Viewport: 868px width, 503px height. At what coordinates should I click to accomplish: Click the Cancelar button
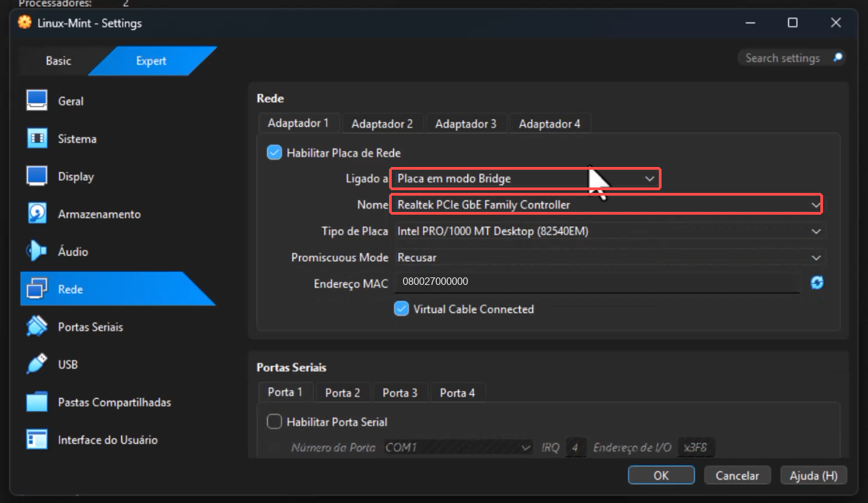tap(737, 475)
